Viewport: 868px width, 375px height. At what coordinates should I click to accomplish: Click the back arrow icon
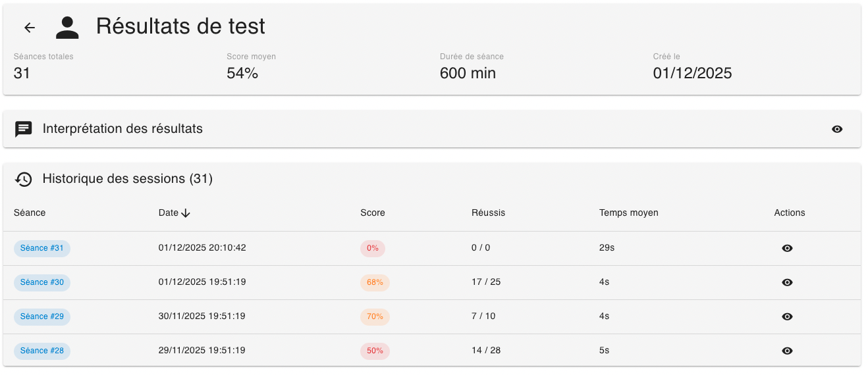[x=29, y=28]
